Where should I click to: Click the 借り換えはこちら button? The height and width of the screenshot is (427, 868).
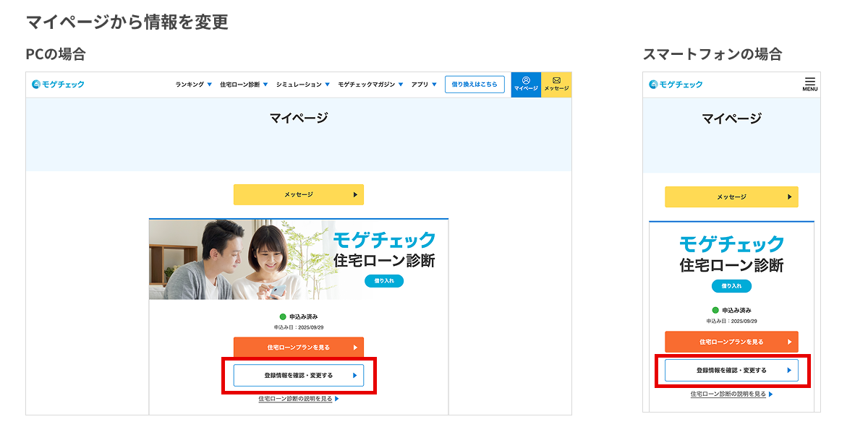point(475,85)
